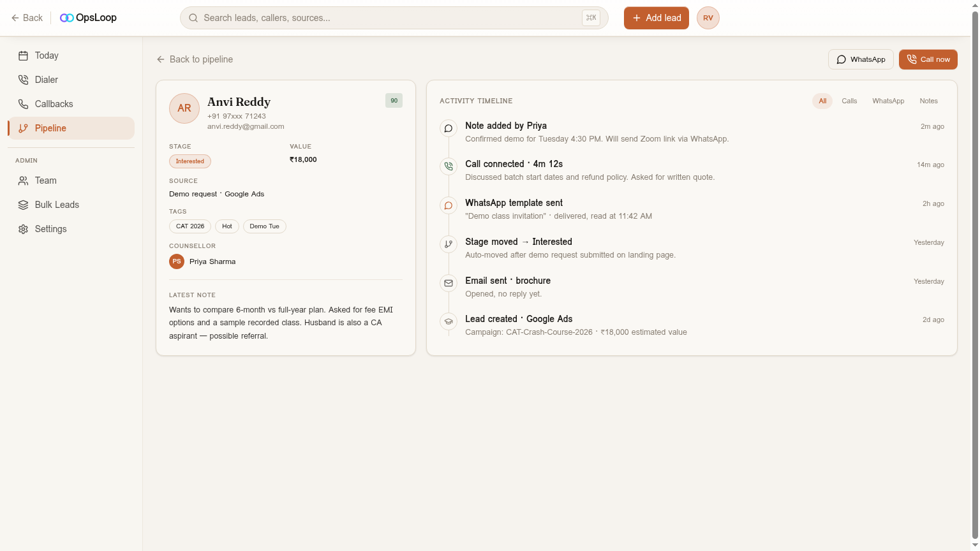The image size is (980, 551).
Task: Filter timeline by Calls
Action: coord(849,101)
